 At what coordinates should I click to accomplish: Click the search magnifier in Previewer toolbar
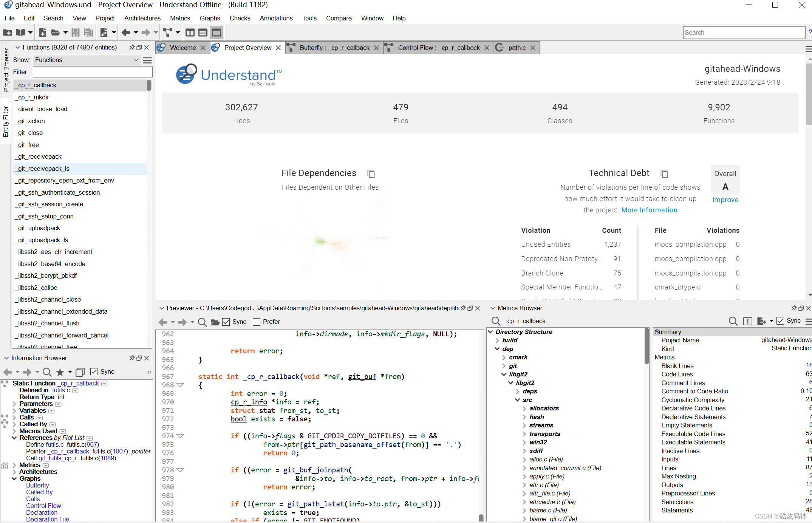[x=203, y=322]
